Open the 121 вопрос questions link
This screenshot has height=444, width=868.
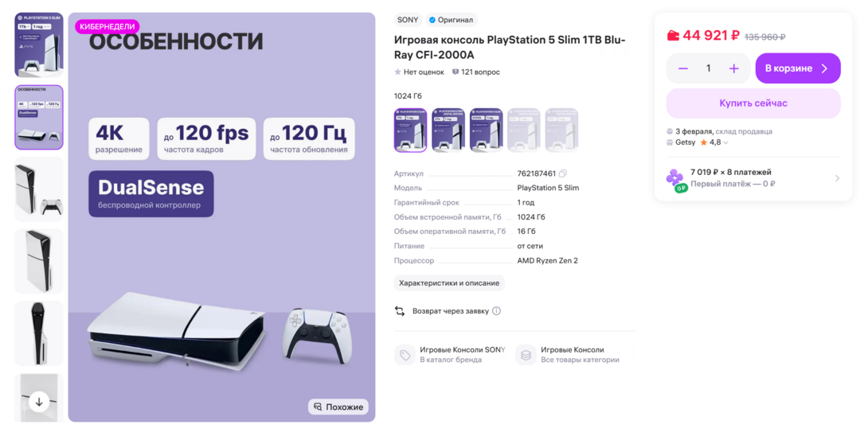tap(476, 72)
